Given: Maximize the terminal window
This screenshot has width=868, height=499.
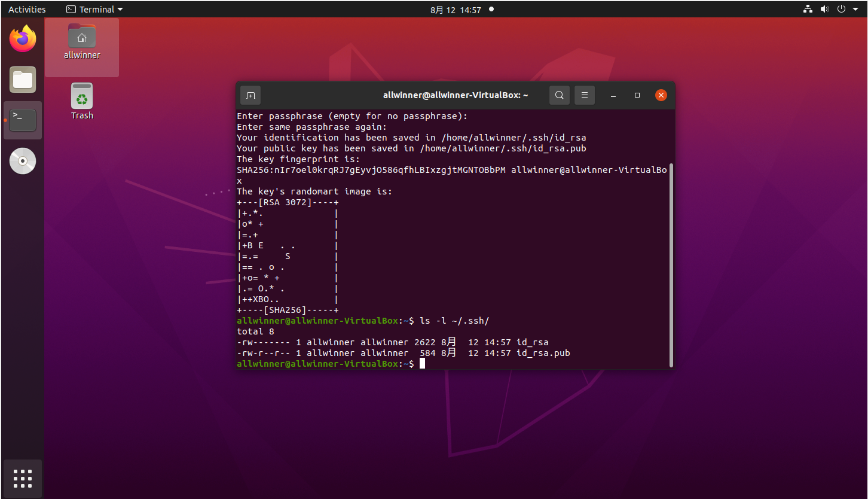Looking at the screenshot, I should click(637, 95).
